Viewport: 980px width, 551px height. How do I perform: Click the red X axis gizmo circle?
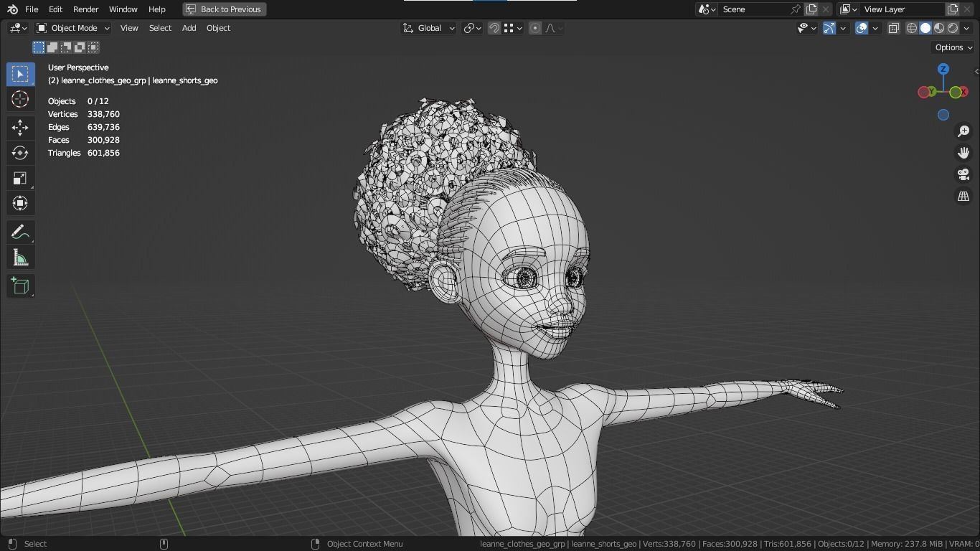(x=963, y=92)
